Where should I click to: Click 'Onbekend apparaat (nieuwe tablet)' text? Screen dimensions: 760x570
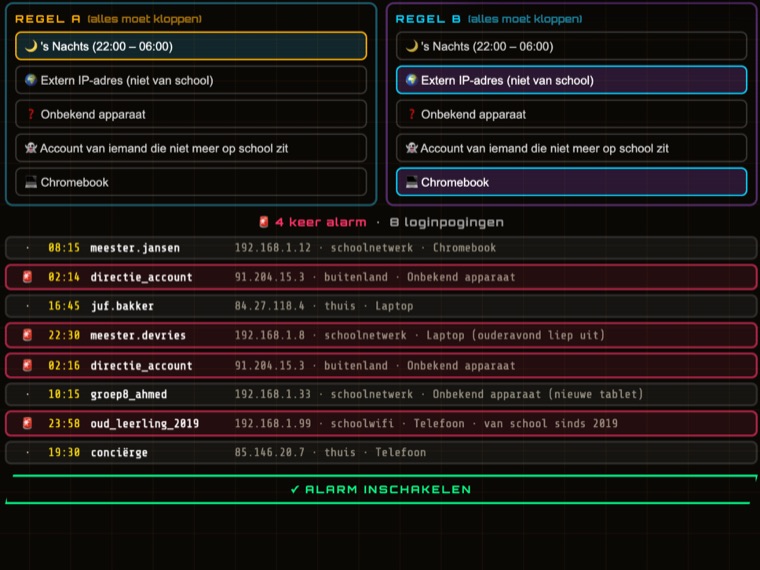[538, 394]
